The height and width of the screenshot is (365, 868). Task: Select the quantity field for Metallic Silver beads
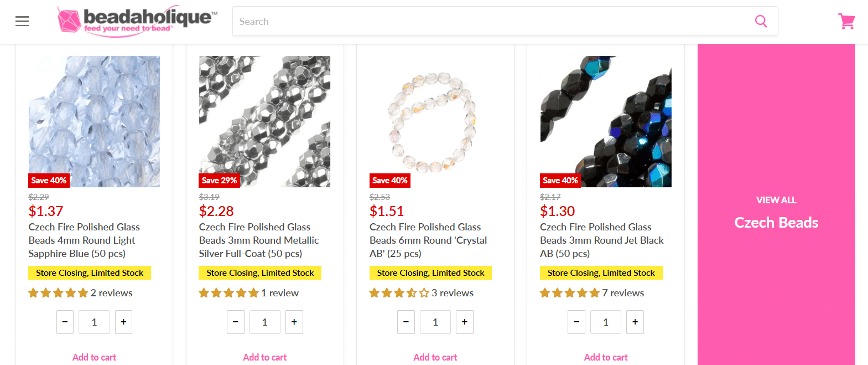click(264, 322)
